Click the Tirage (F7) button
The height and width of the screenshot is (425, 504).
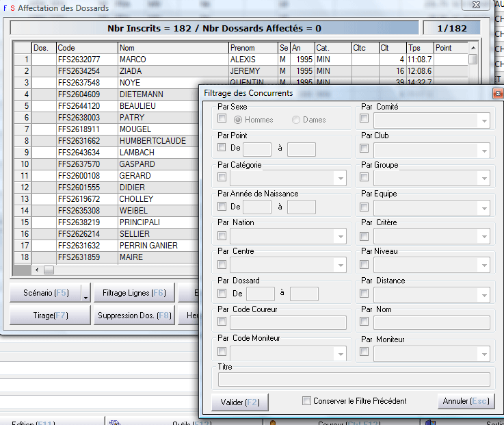click(x=49, y=315)
